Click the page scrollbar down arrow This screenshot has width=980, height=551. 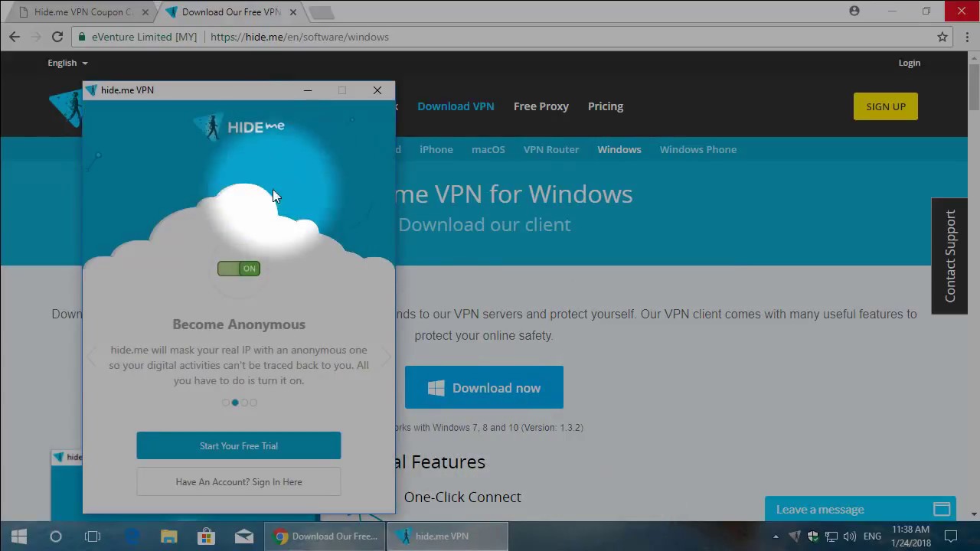(x=974, y=515)
